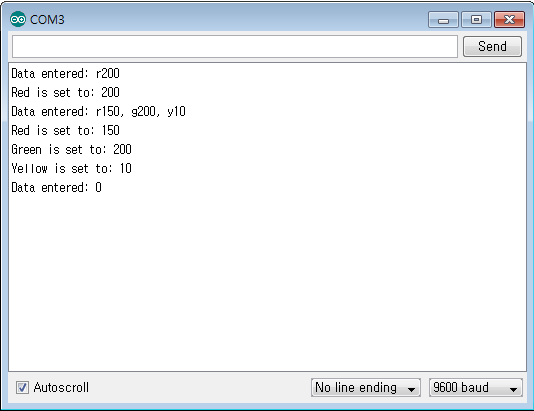This screenshot has width=534, height=411.
Task: Click the line 'Data entered: r200'
Action: (65, 74)
